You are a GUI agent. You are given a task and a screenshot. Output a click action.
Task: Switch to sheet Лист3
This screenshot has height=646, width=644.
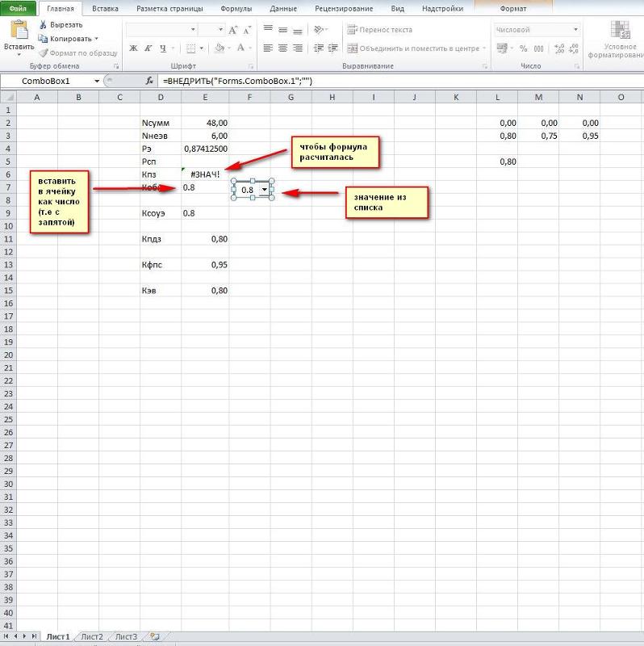point(126,636)
